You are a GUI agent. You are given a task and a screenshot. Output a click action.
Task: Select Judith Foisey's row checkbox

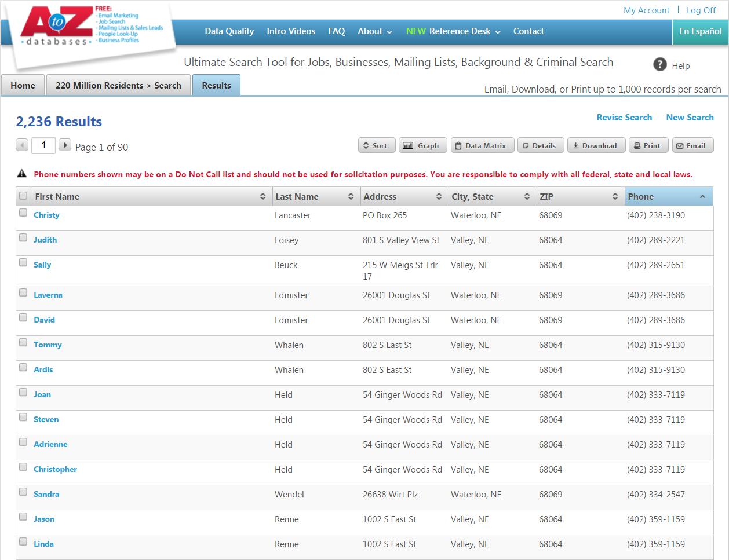coord(23,237)
